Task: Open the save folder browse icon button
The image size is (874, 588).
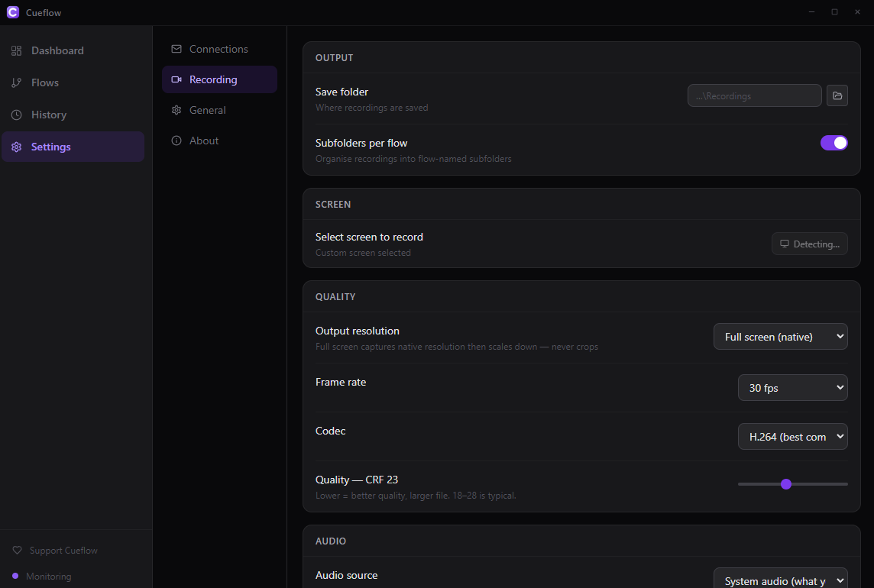Action: click(x=837, y=96)
